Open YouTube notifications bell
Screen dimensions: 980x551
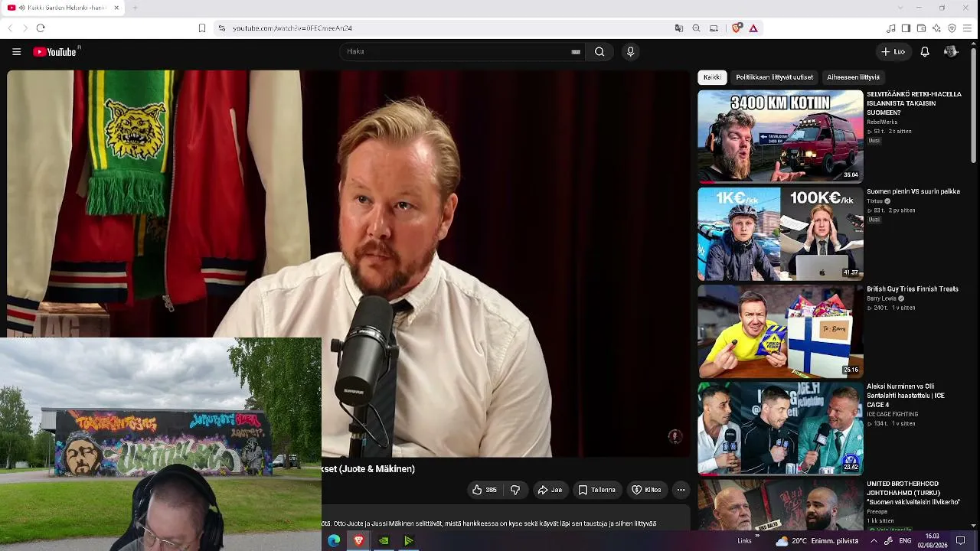tap(925, 52)
